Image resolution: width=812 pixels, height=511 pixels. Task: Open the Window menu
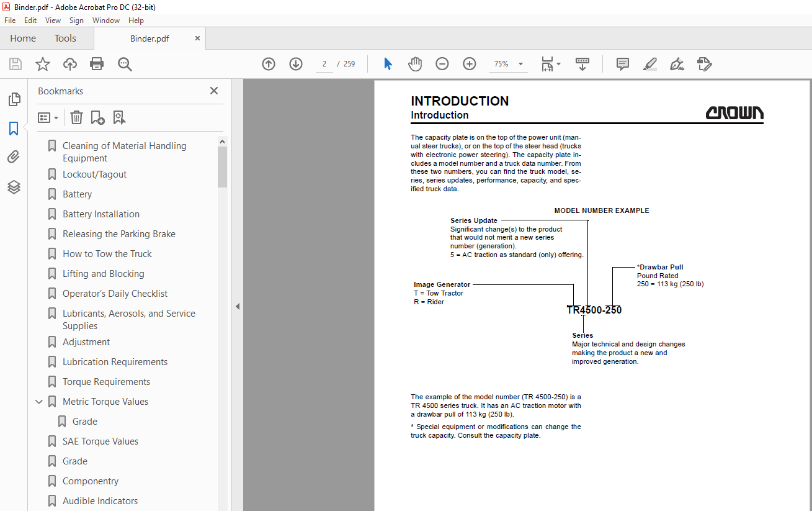pos(106,20)
